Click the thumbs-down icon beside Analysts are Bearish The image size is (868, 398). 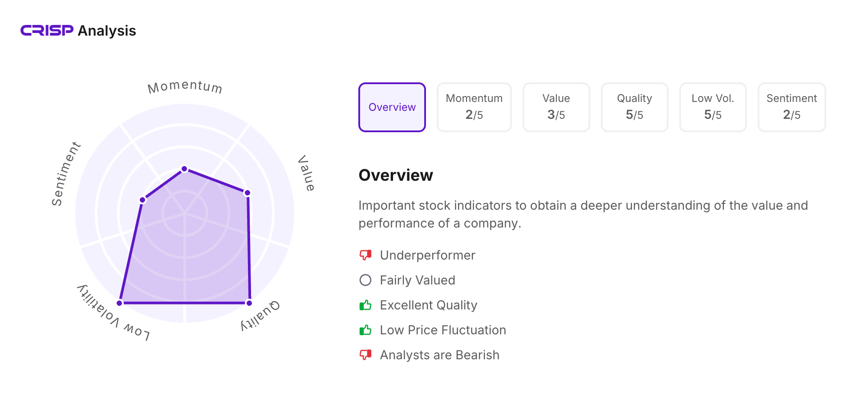coord(365,355)
